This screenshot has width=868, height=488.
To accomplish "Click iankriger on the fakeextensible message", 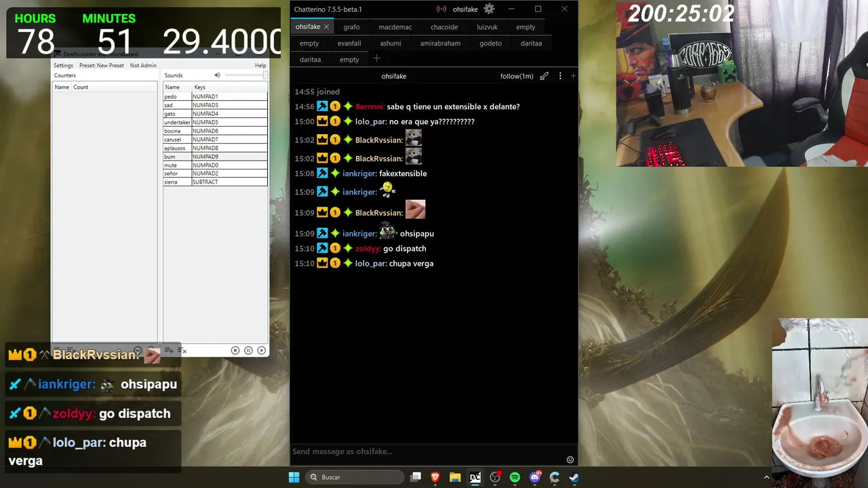I will pos(359,174).
